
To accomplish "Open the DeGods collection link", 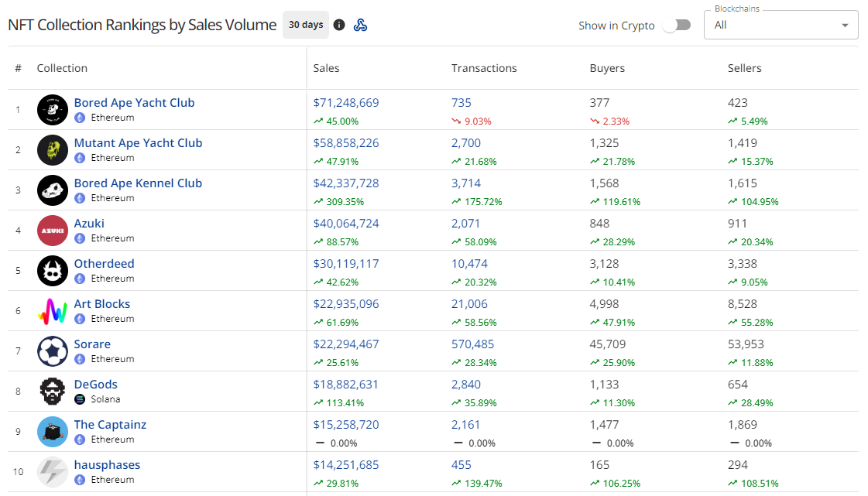I will click(x=96, y=385).
